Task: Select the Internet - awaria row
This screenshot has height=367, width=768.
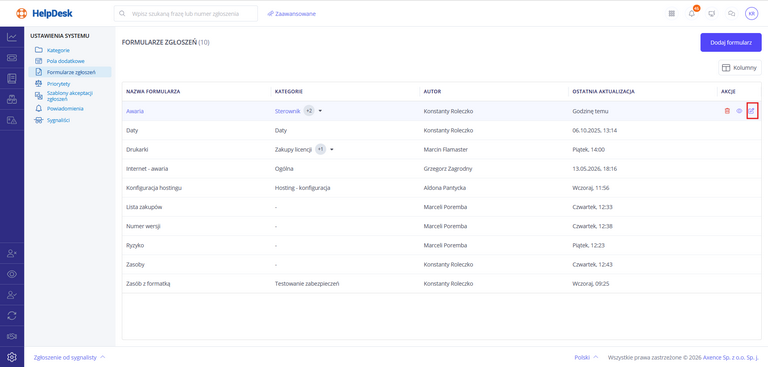Action: 442,169
